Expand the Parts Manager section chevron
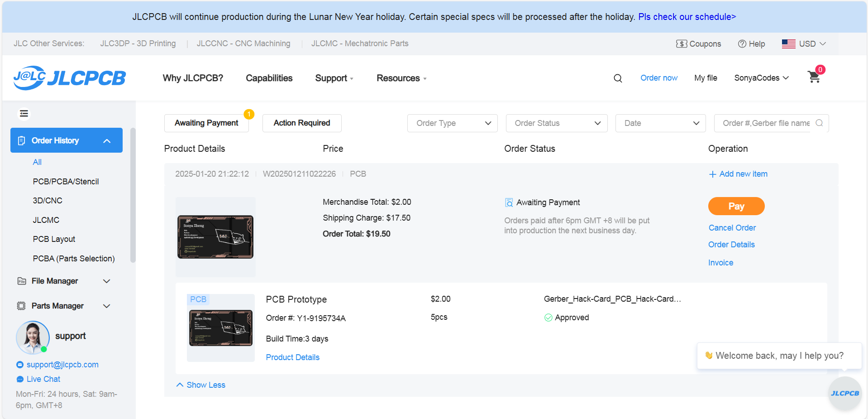Screen dimensions: 868x419 click(107, 306)
